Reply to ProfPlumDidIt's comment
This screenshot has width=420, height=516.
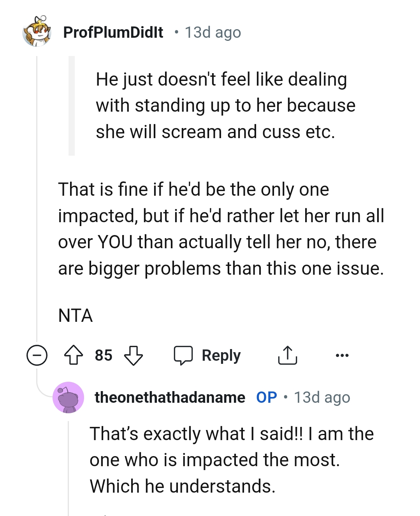220,355
